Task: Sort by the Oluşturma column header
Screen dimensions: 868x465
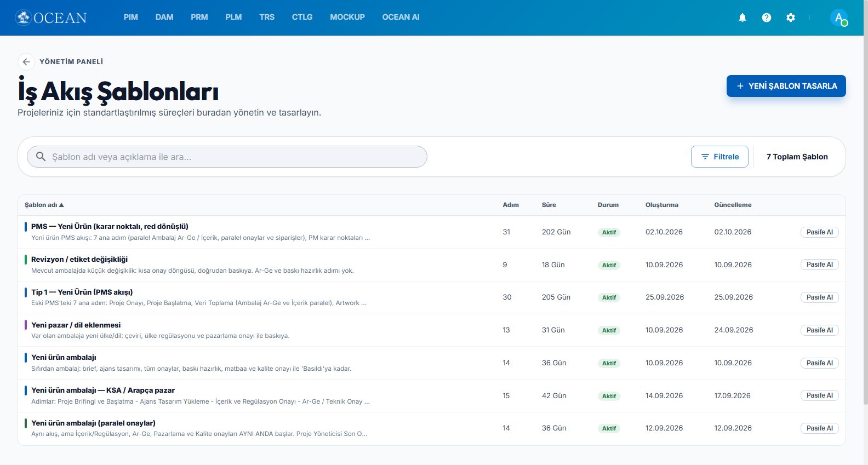Action: (x=662, y=205)
